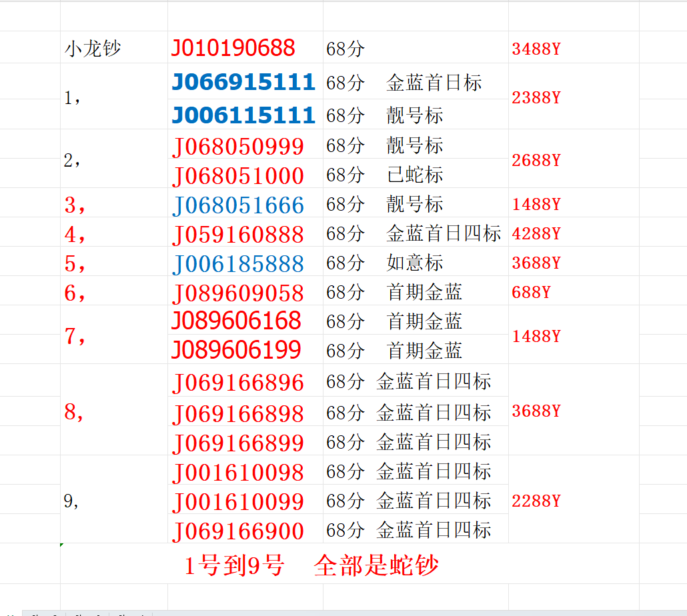This screenshot has width=687, height=616.
Task: Select serial number J089609058
Action: (238, 293)
